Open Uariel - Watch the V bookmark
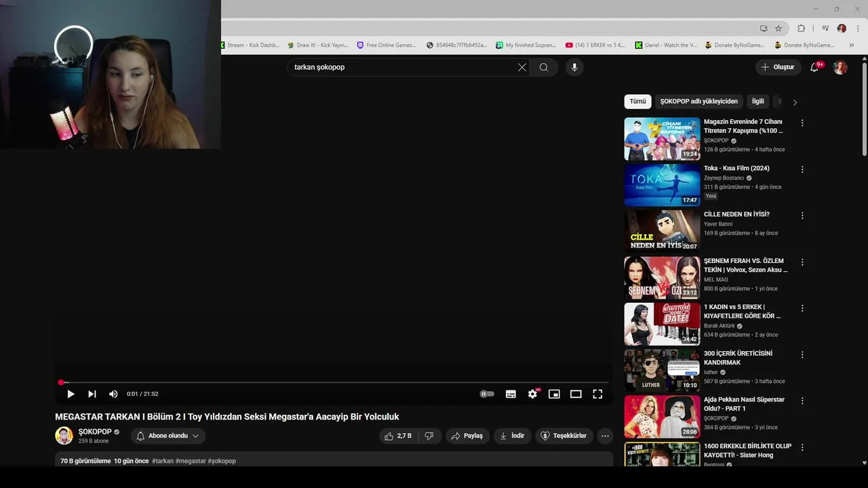This screenshot has width=868, height=488. pyautogui.click(x=666, y=45)
